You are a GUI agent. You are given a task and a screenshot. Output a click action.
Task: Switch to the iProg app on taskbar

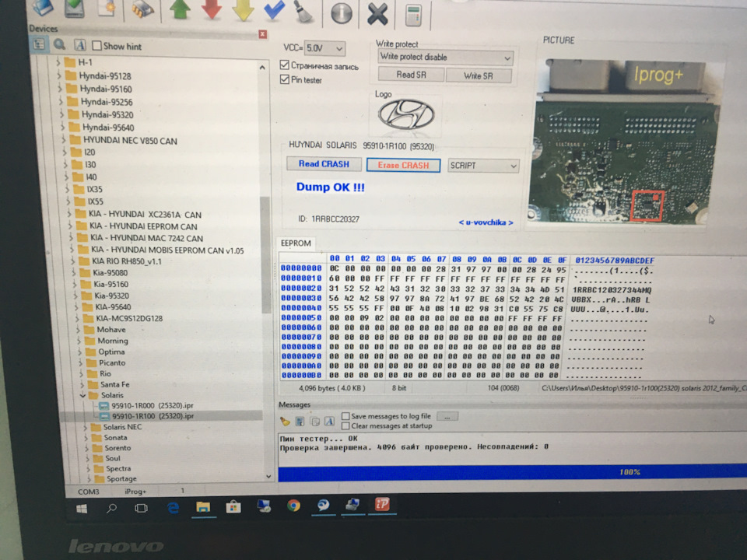point(382,504)
